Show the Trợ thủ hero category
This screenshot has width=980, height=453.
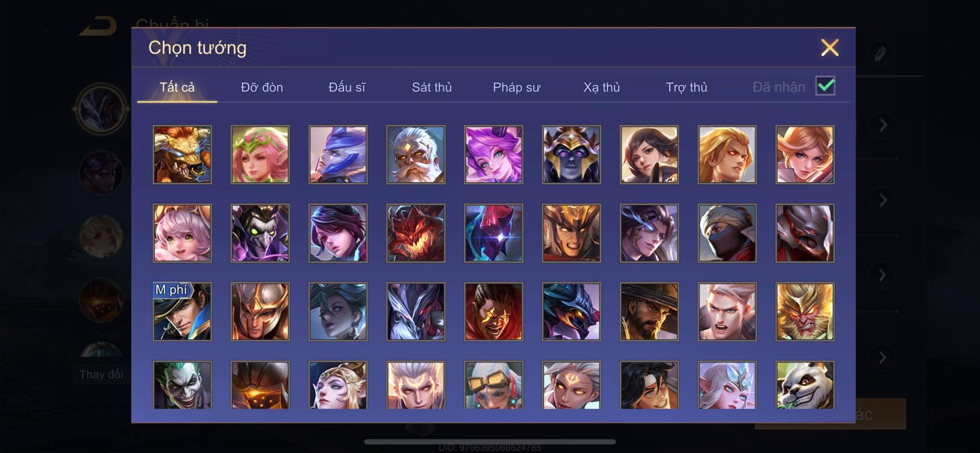tap(687, 87)
